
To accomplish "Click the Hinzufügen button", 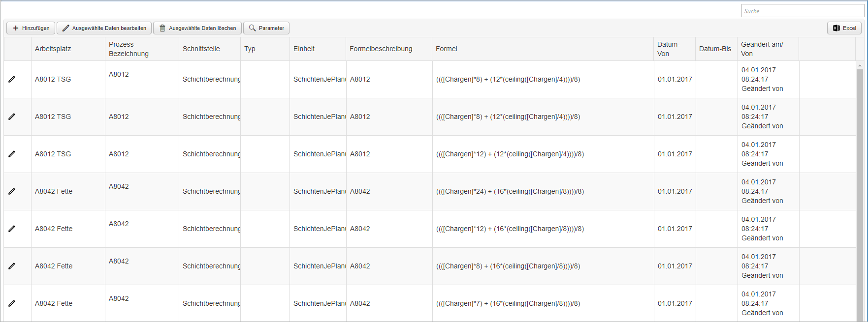I will click(x=31, y=28).
